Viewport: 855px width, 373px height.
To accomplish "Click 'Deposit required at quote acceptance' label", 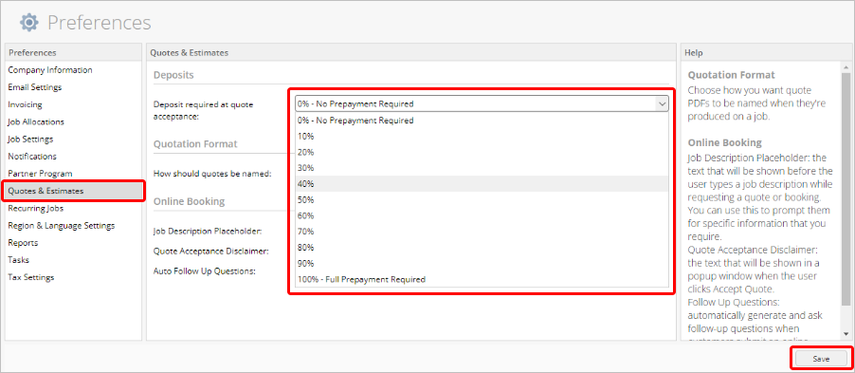I will click(203, 110).
